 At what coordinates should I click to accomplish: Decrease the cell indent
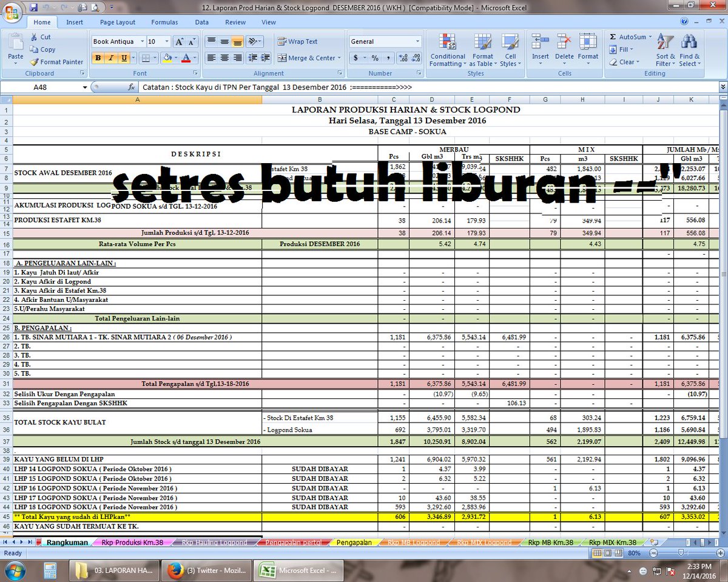point(252,58)
